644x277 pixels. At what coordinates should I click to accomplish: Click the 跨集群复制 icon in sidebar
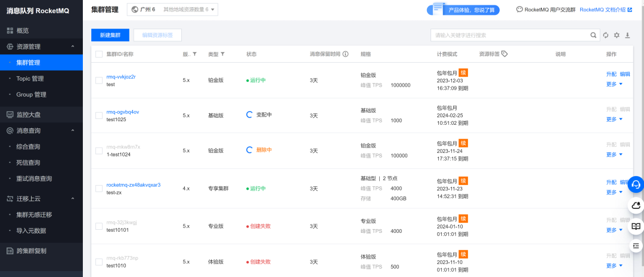point(10,251)
